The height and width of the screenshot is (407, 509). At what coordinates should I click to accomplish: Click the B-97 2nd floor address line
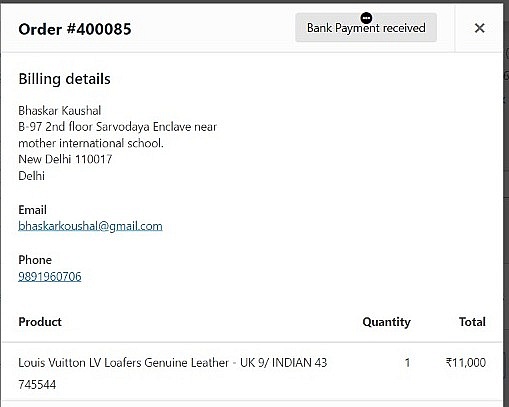[x=117, y=127]
